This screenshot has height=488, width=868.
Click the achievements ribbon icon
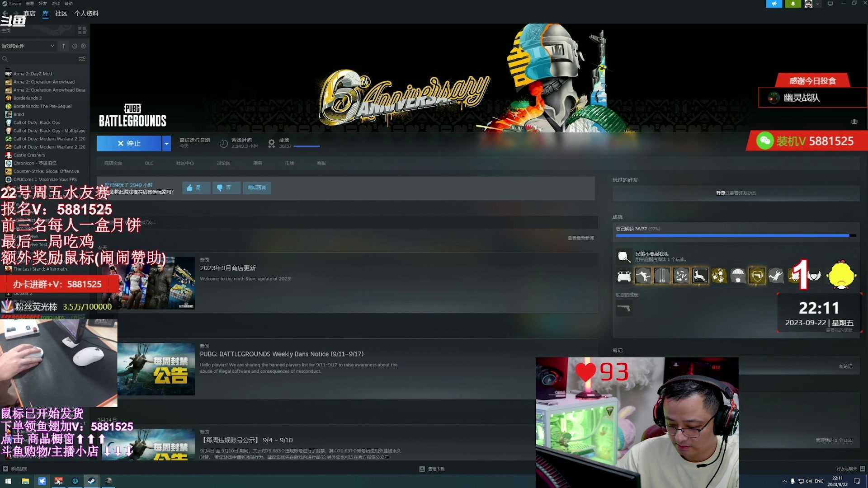point(271,144)
